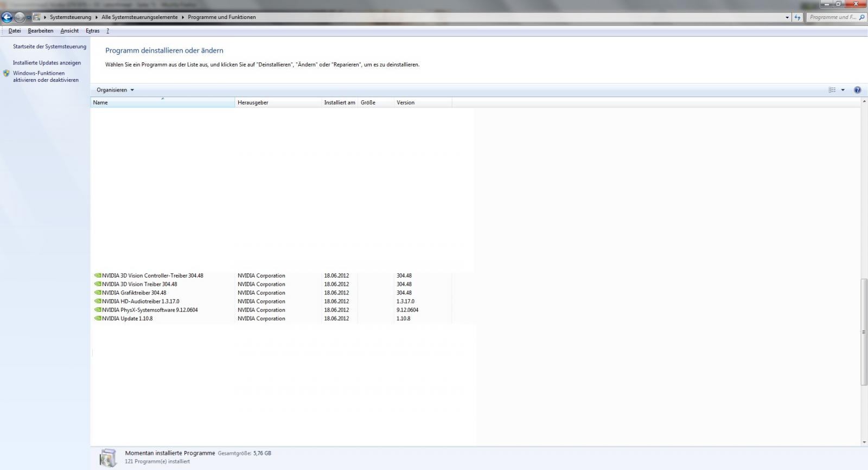Click NVIDIA icon of NVIDIA Update row
This screenshot has width=868, height=470.
tap(98, 319)
